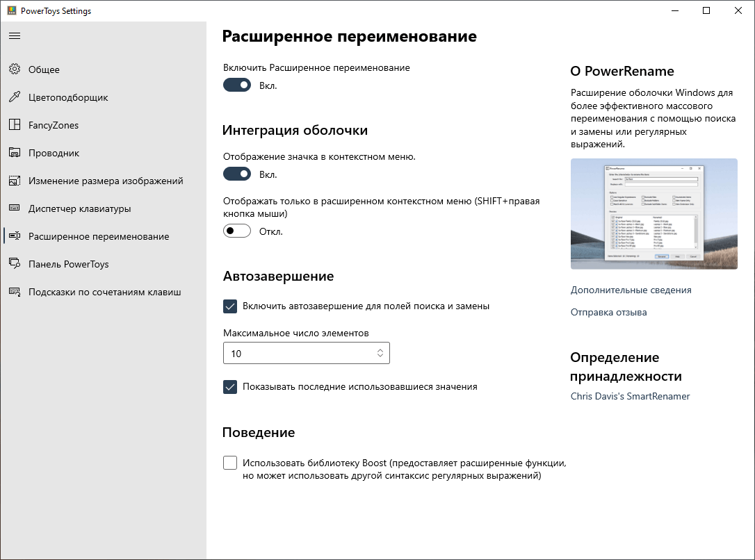
Task: Click the Расширенное переименование page heading
Action: point(349,36)
